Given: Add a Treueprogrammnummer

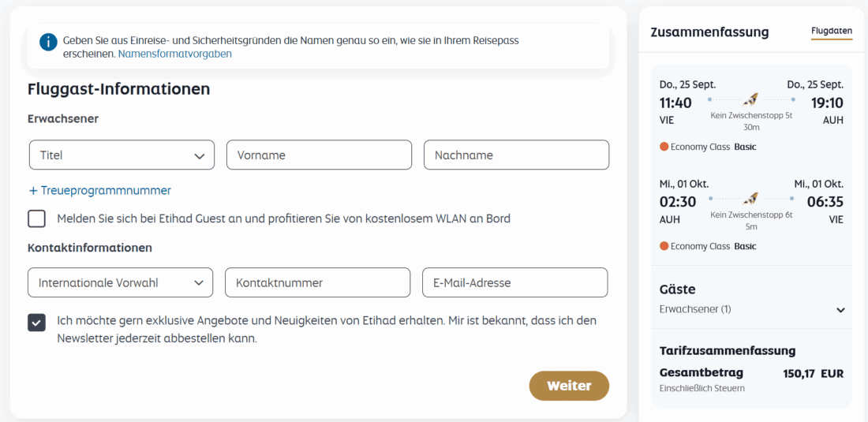Looking at the screenshot, I should click(100, 190).
